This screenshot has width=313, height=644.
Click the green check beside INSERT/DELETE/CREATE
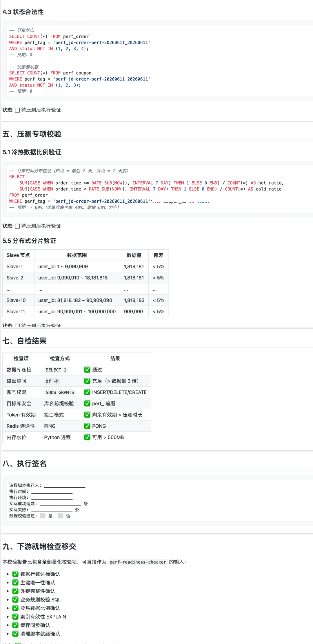87,392
